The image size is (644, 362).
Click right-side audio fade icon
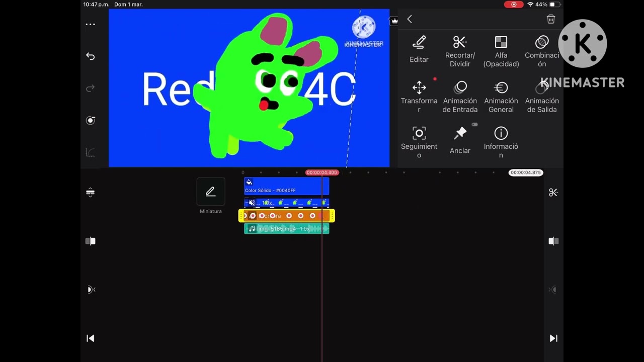pos(552,290)
